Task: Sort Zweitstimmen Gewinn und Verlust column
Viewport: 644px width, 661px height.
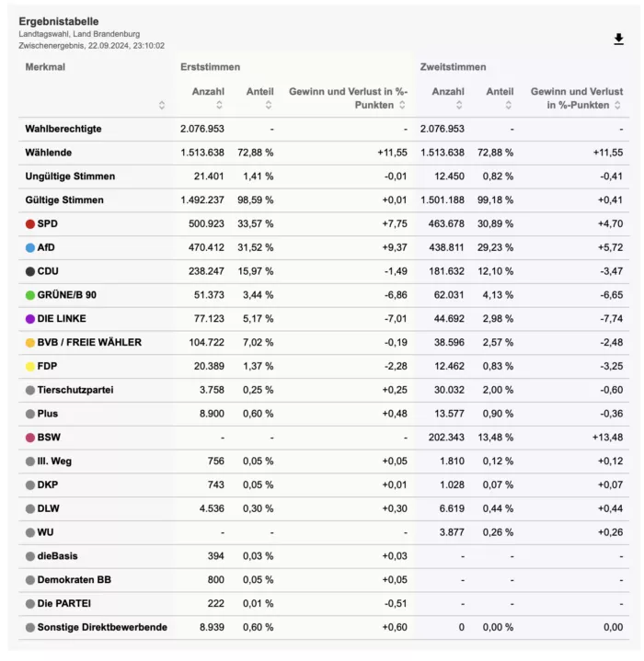Action: point(617,105)
